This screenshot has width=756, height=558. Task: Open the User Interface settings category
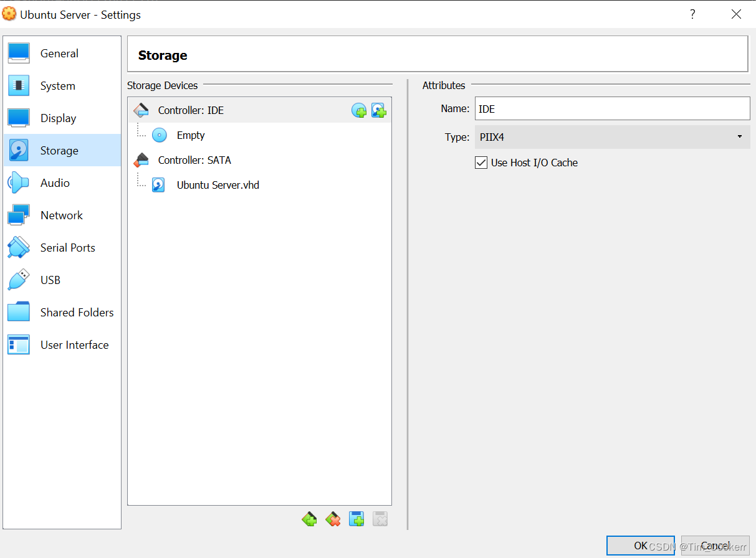[x=62, y=345]
